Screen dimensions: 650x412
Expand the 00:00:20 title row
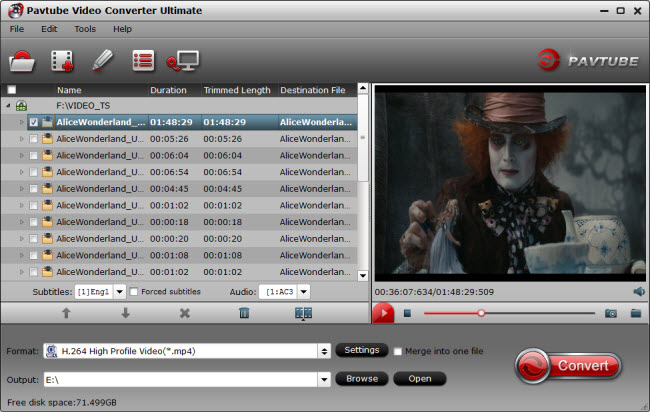(x=22, y=239)
